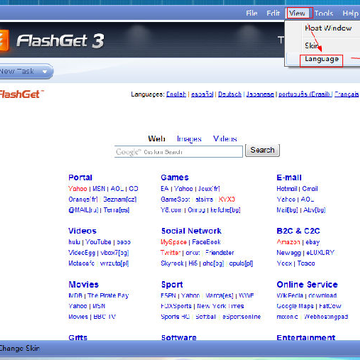Open the New Task dropdown arrow
The image size is (360, 360).
pos(45,71)
